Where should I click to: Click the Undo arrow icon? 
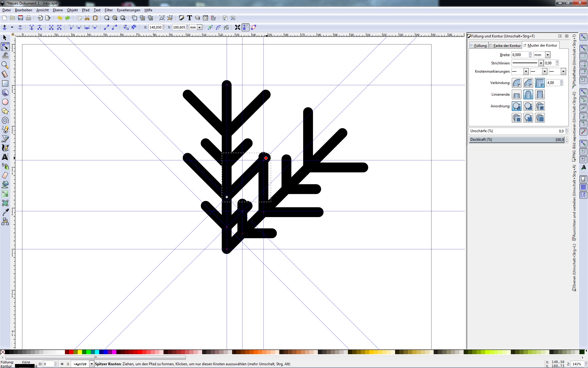coord(59,18)
